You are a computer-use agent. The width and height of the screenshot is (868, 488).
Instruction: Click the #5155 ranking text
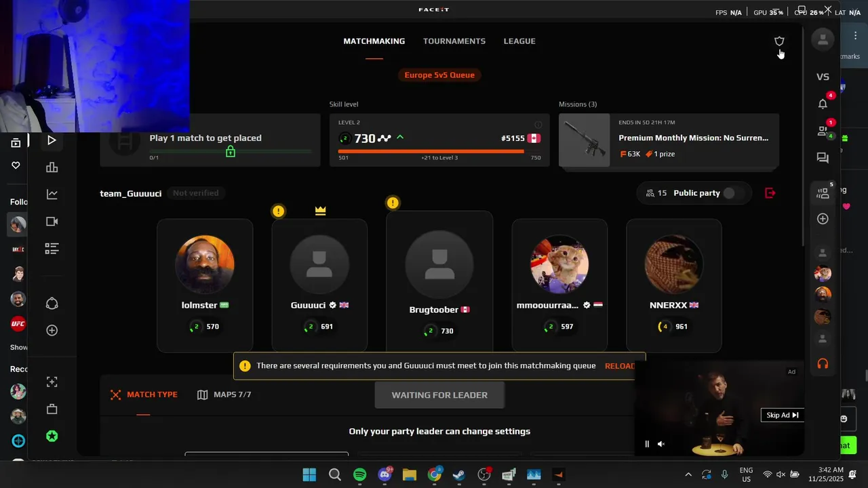[x=513, y=138]
